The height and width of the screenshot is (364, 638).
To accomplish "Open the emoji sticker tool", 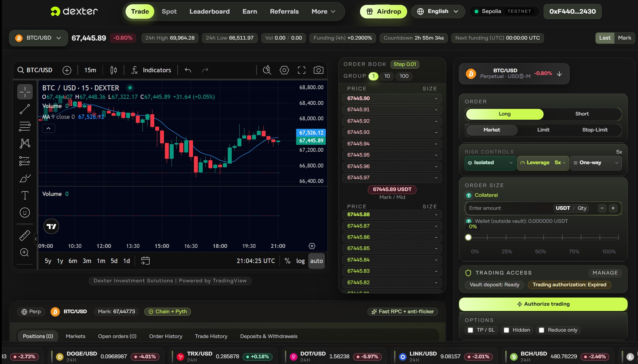I will [x=25, y=213].
